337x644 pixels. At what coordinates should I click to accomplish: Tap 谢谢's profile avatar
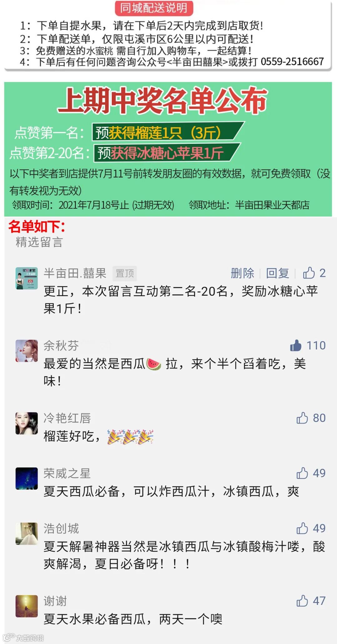[27, 606]
